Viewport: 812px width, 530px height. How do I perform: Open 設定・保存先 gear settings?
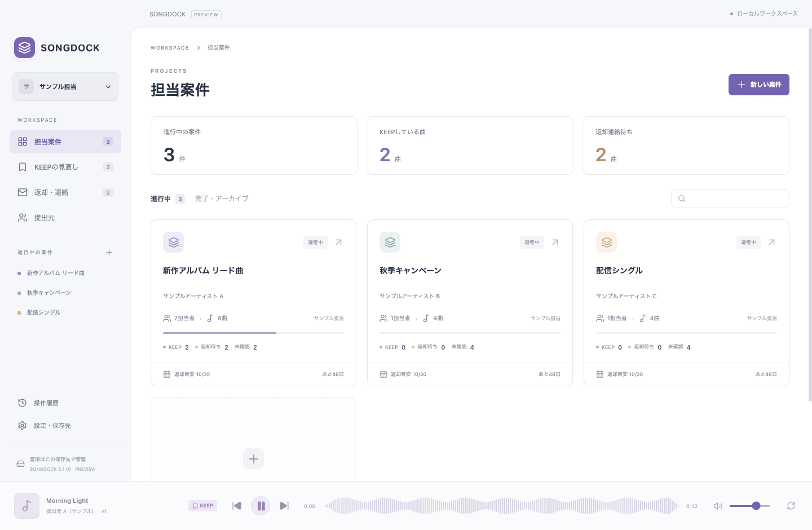click(23, 425)
